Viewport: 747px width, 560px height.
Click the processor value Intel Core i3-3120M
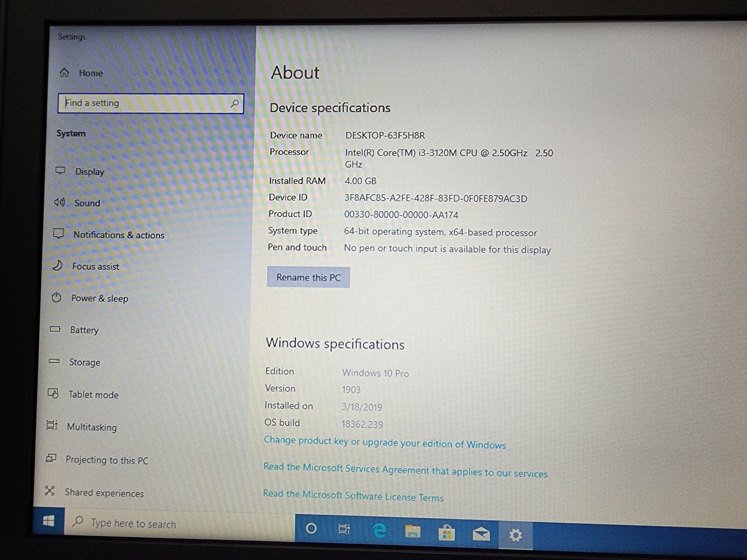tap(449, 158)
